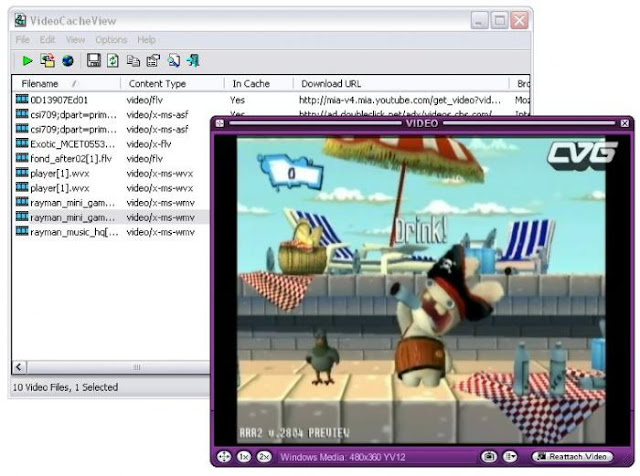The image size is (640, 476).
Task: Click the highlighted rayman_mini_gam row
Action: (111, 217)
